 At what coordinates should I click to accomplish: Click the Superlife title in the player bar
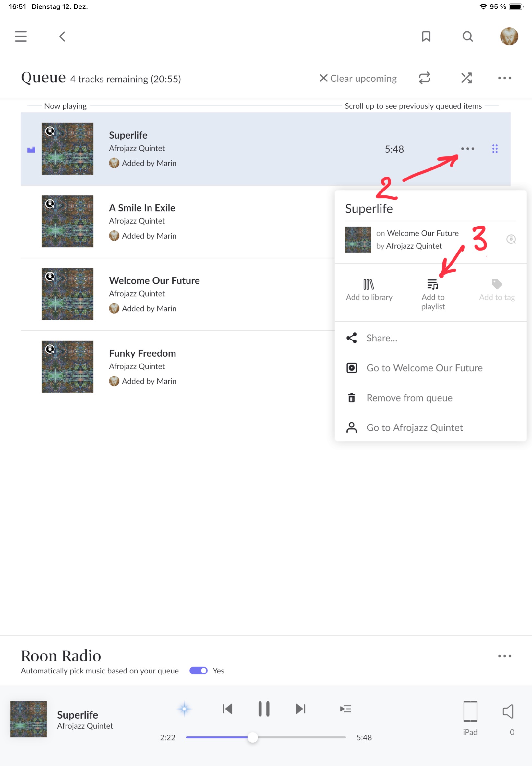78,715
